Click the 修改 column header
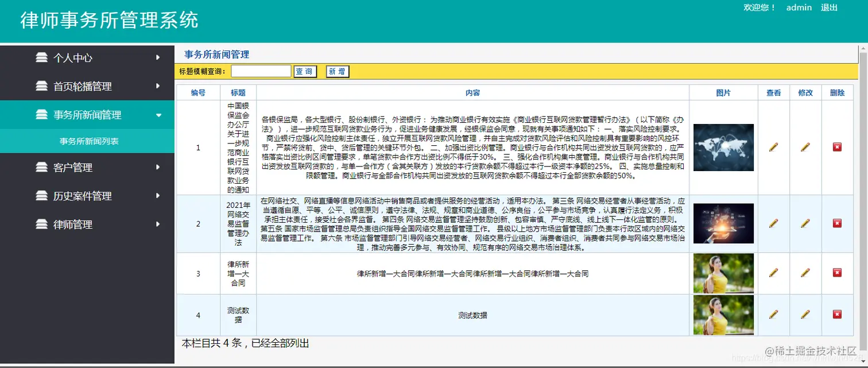 point(805,93)
